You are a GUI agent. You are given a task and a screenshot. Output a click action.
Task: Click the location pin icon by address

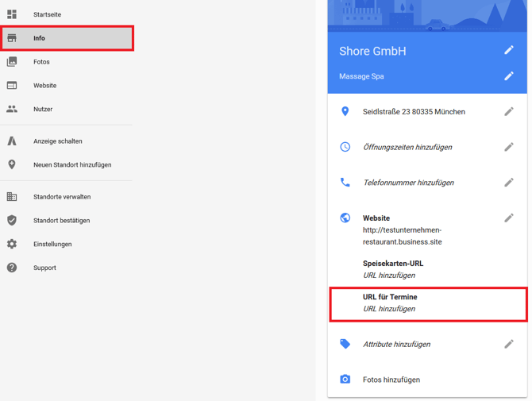[x=345, y=112]
